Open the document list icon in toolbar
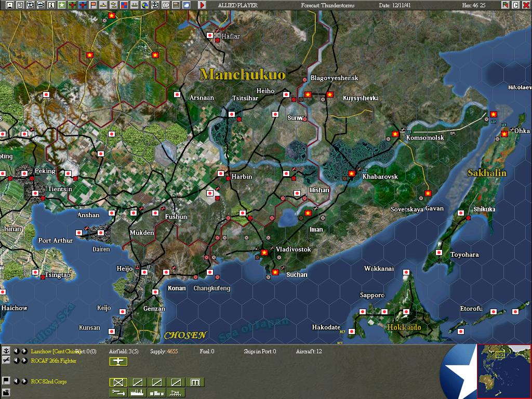This screenshot has width=532, height=399. tap(20, 5)
